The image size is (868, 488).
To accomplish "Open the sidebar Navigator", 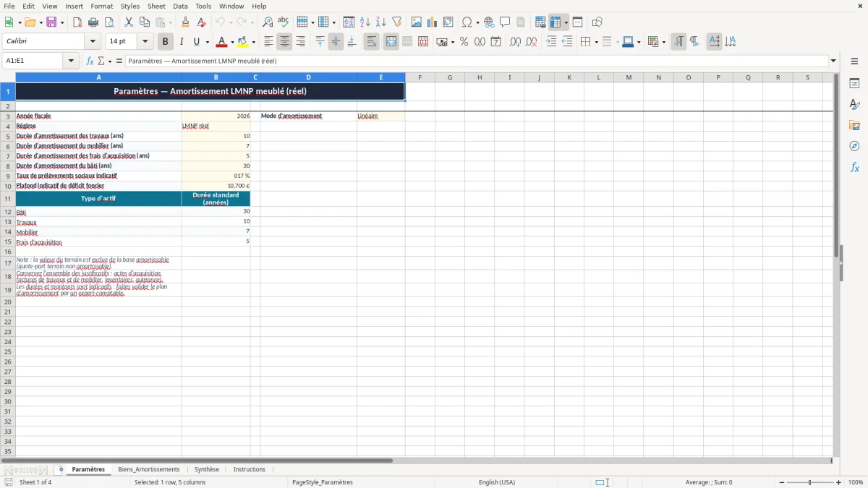I will tap(854, 146).
